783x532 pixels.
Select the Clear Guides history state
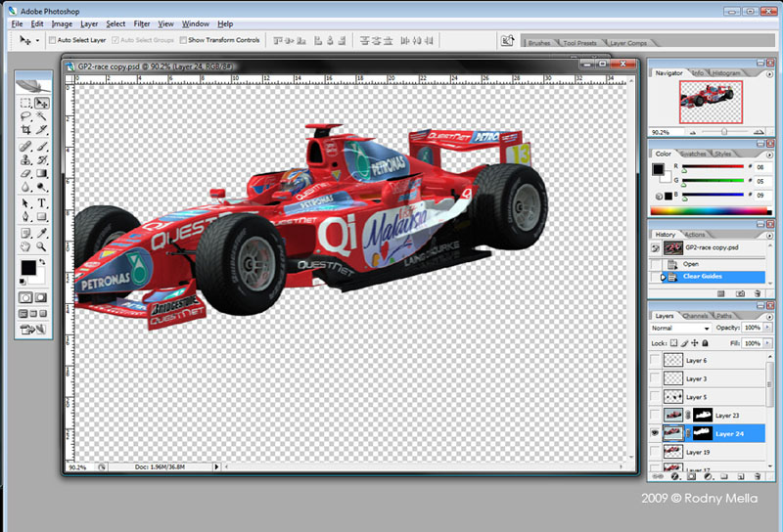click(x=703, y=277)
